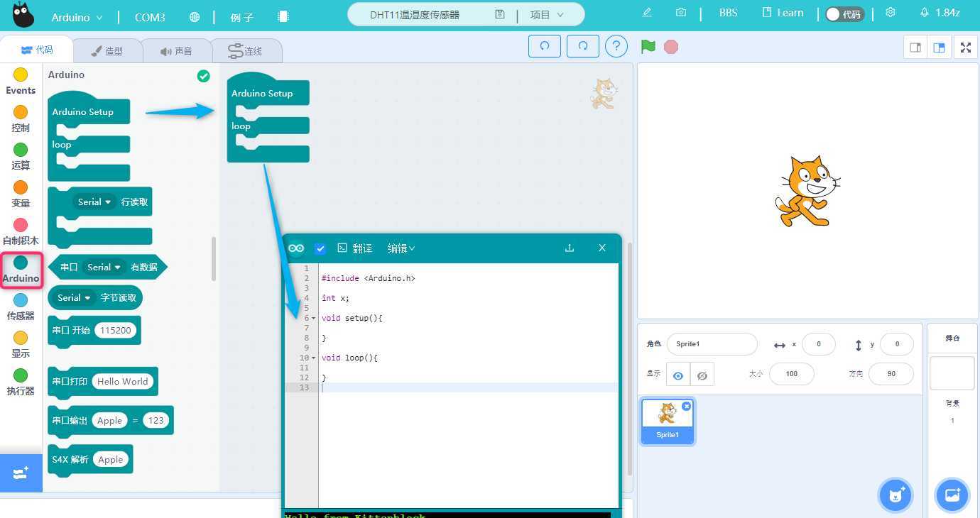Select the Sprite1 thumbnail
980x518 pixels.
click(668, 421)
